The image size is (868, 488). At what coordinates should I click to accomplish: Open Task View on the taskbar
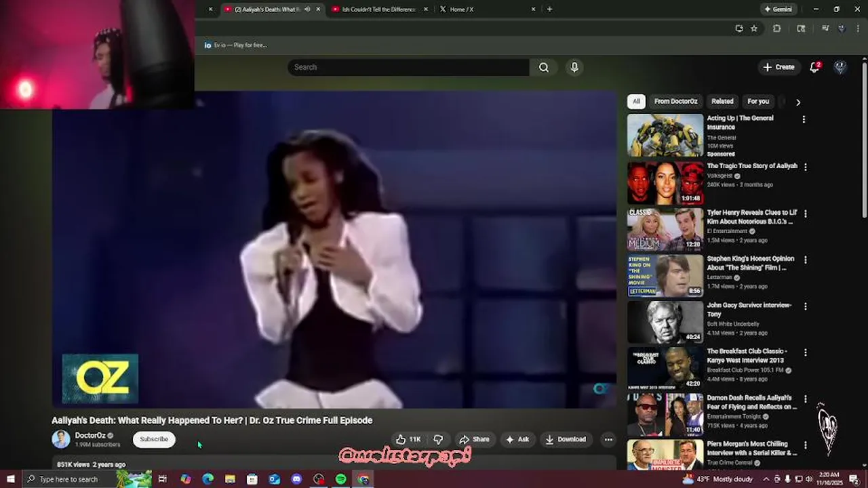tap(163, 479)
